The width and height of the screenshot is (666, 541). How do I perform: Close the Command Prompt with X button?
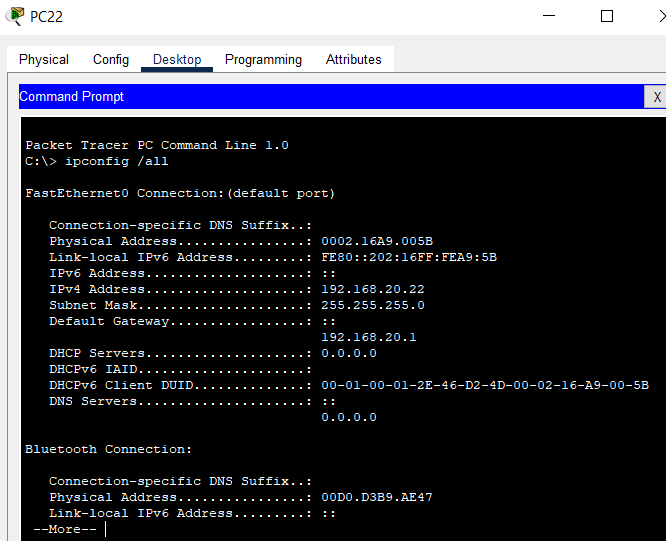(656, 97)
